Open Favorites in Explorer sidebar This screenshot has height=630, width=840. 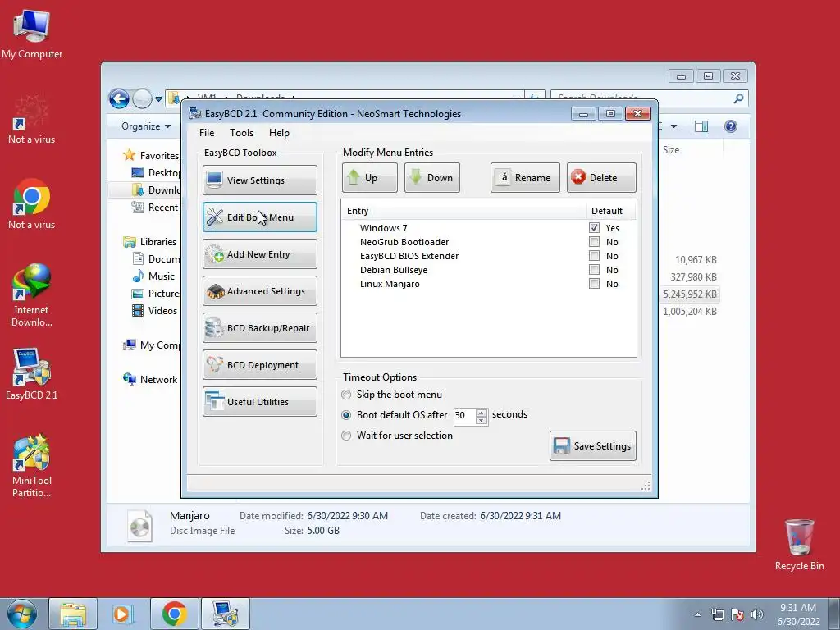[x=159, y=155]
